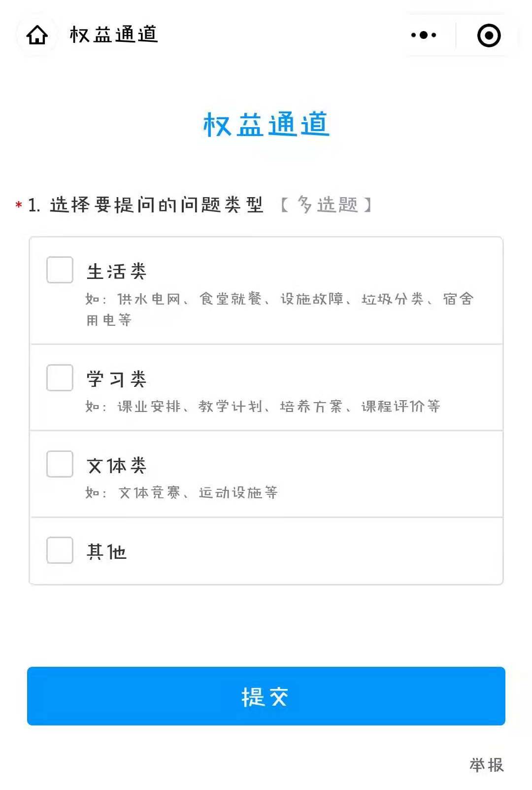
Task: Tap the 举报 report link
Action: click(486, 765)
